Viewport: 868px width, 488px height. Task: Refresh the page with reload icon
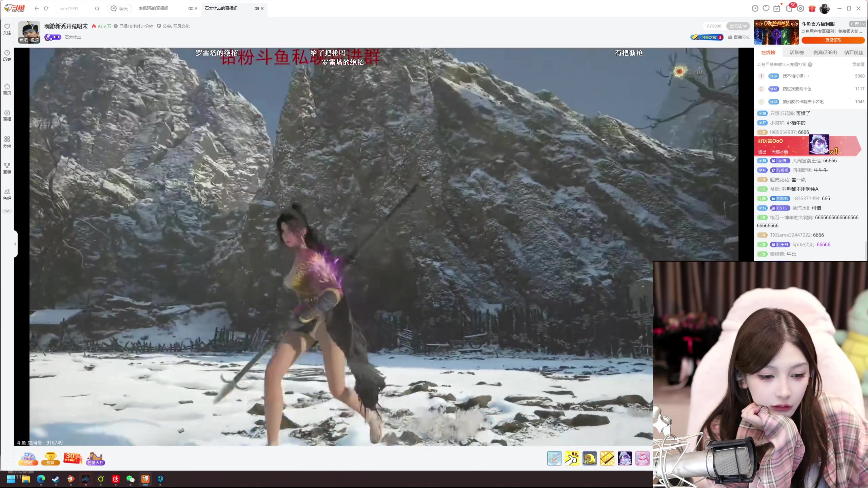[x=46, y=8]
